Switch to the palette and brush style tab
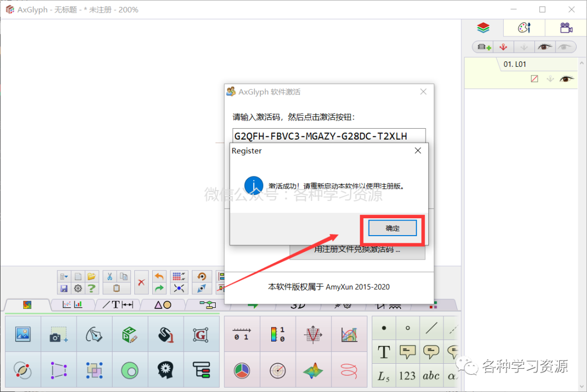Image resolution: width=587 pixels, height=392 pixels. [x=524, y=28]
